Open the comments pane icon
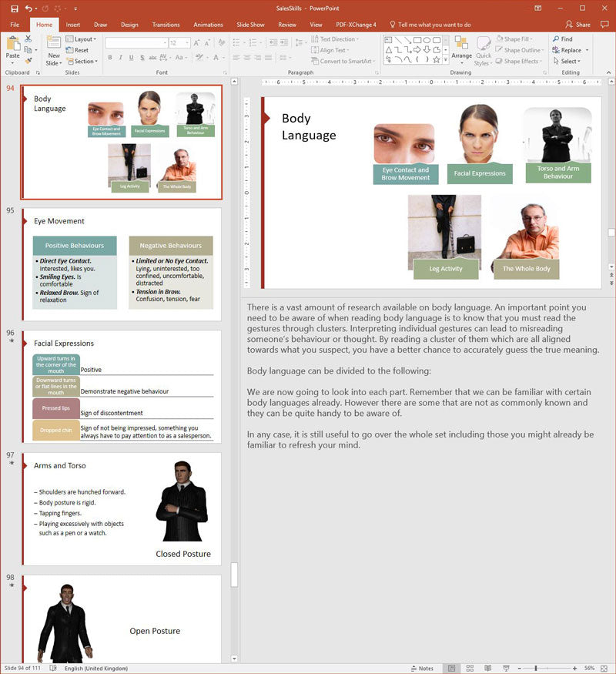The width and height of the screenshot is (616, 674). [604, 25]
